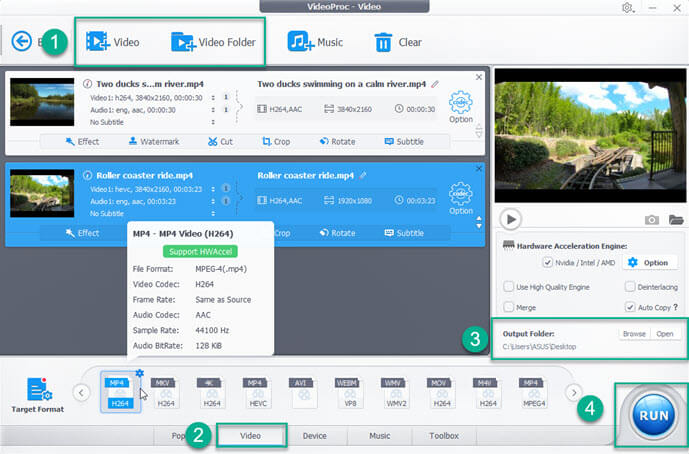Enable Use High Quality Engine
The image size is (689, 454).
[508, 287]
